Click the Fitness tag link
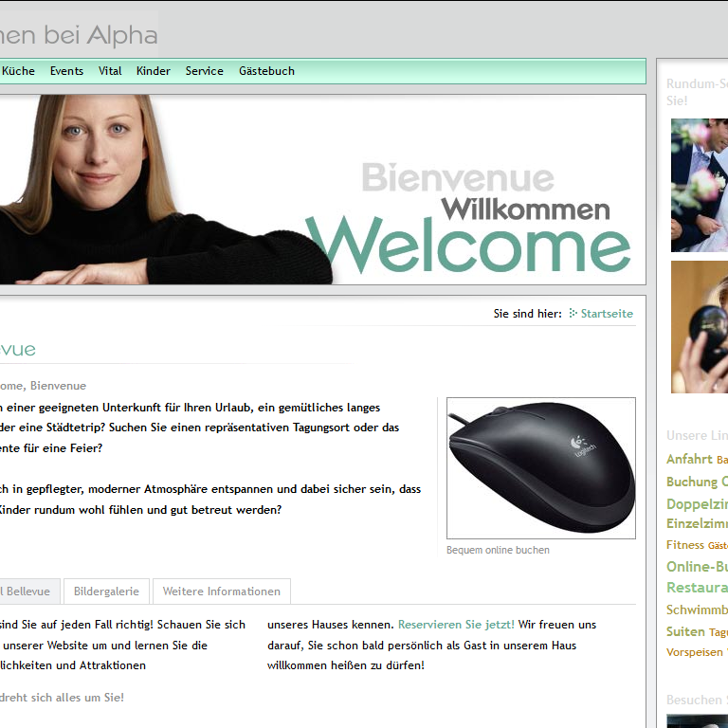Image resolution: width=728 pixels, height=728 pixels. coord(685,545)
